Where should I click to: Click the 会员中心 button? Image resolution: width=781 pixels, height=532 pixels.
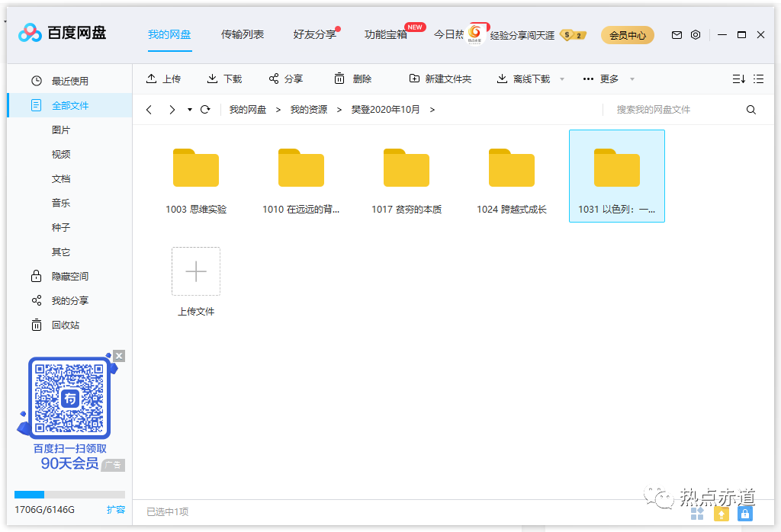click(x=628, y=35)
